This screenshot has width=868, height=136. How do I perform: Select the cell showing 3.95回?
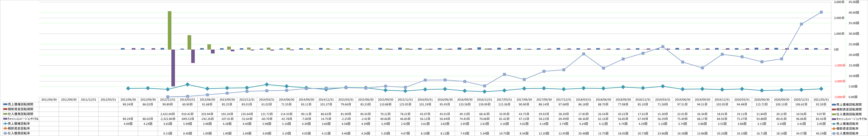tap(821, 124)
